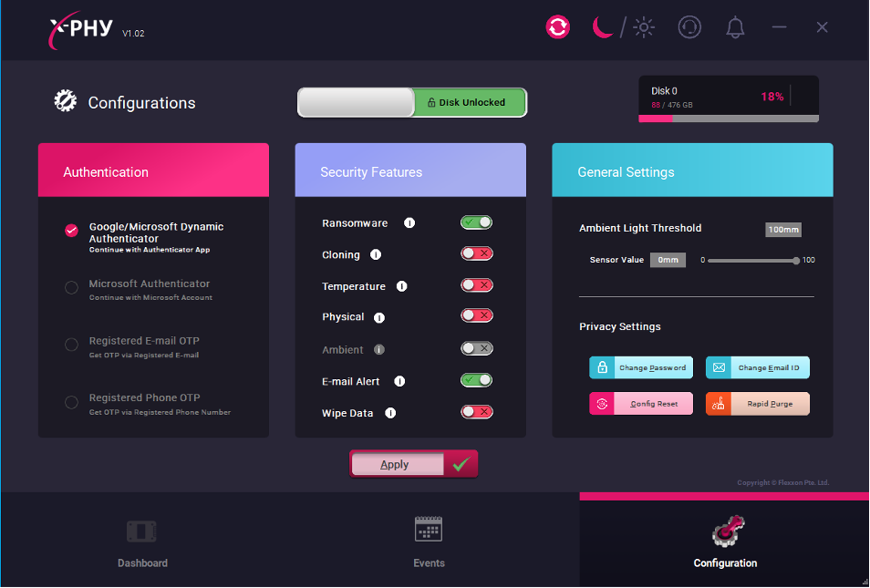
Task: Show info for Cloning feature
Action: 376,255
